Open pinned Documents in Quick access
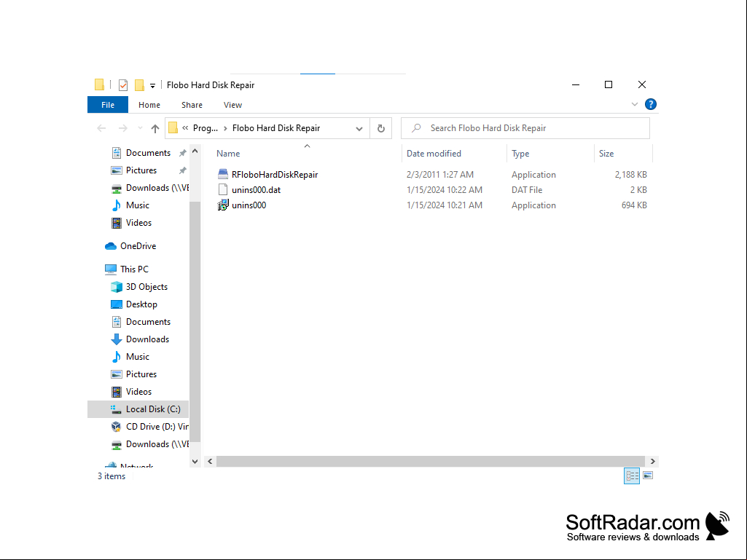The width and height of the screenshot is (747, 560). 148,153
